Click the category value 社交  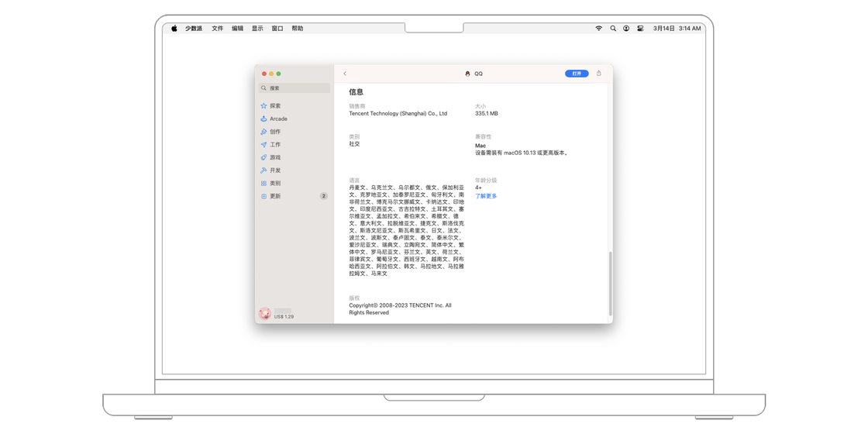(x=354, y=144)
